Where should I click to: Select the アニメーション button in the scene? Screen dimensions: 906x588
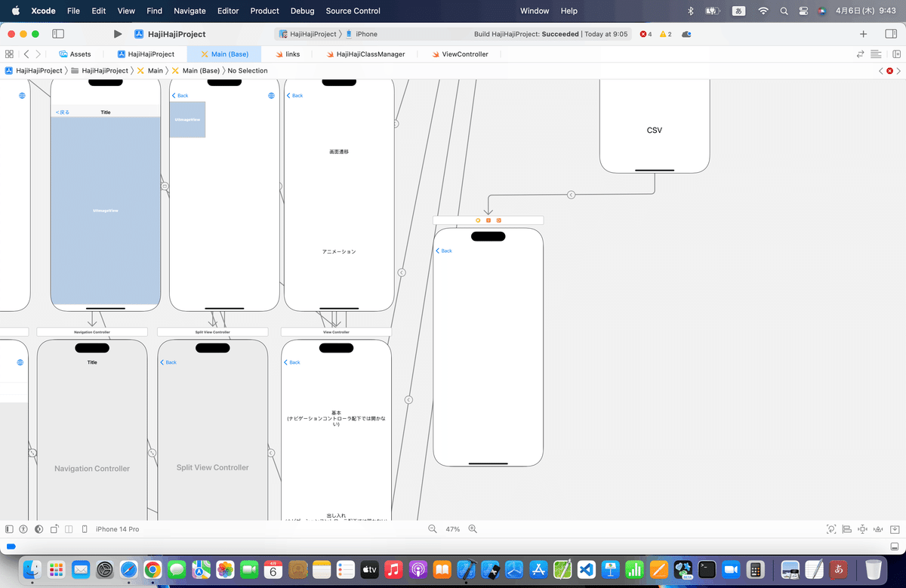[339, 251]
